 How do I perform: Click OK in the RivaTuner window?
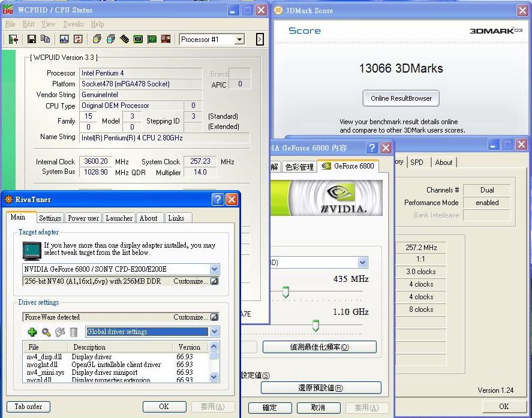164,407
